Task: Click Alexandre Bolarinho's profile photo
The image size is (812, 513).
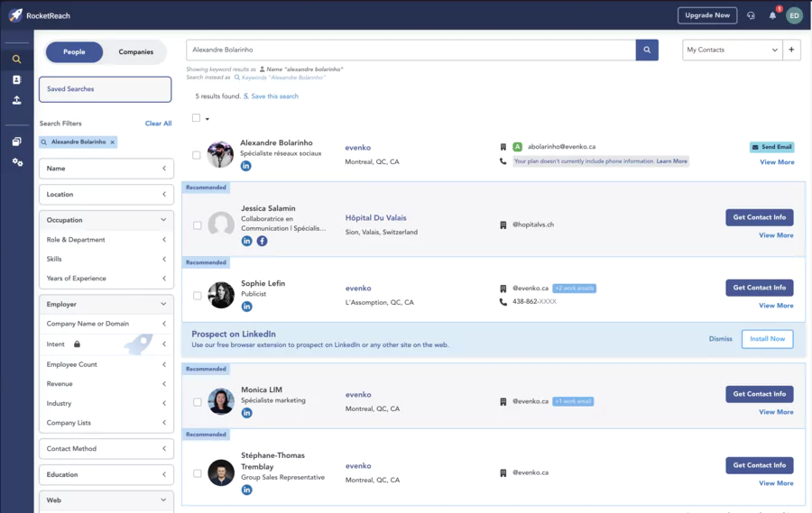Action: click(220, 154)
